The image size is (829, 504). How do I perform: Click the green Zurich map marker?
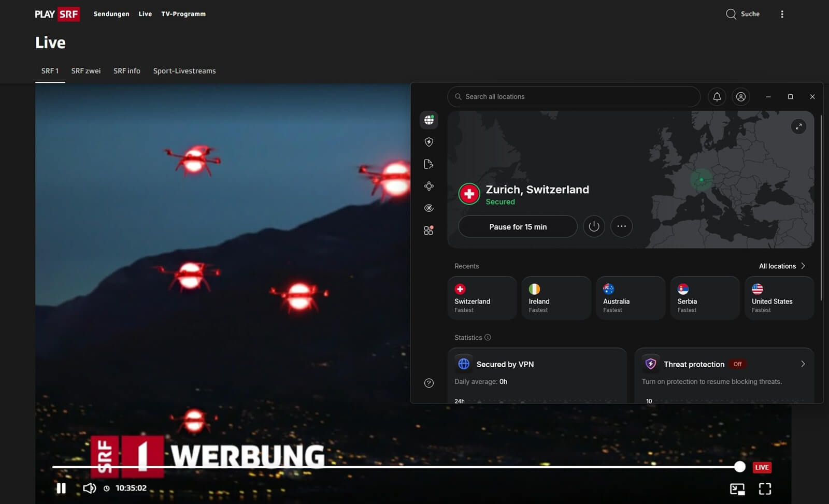[701, 180]
